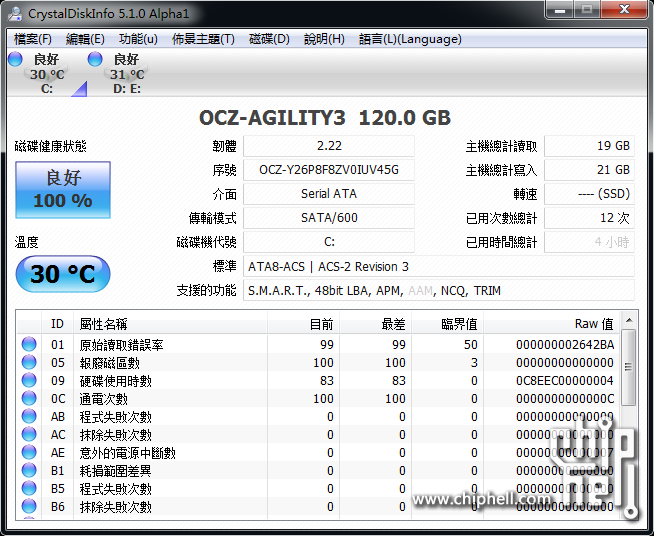Click status orb for attribute B6

[29, 506]
